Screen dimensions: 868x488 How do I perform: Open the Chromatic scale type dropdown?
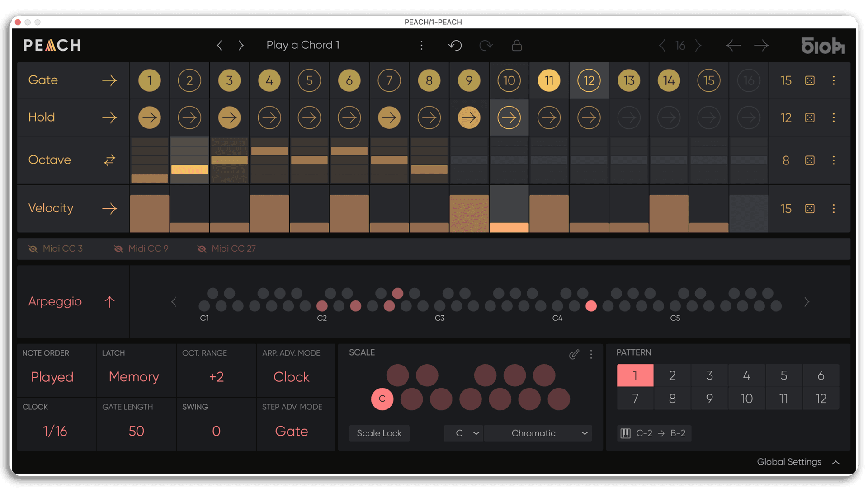click(x=538, y=433)
